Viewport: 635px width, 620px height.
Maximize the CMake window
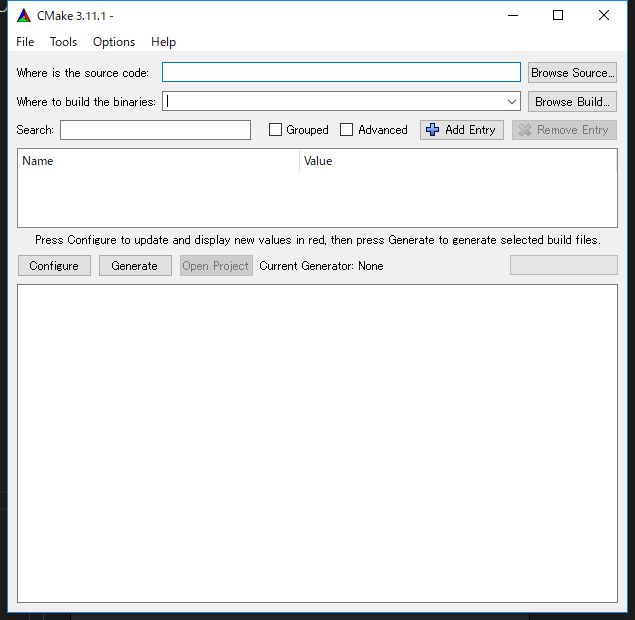558,15
